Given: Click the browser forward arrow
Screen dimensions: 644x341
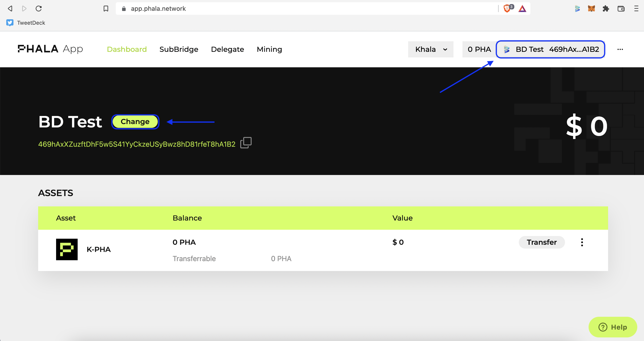Looking at the screenshot, I should [24, 9].
